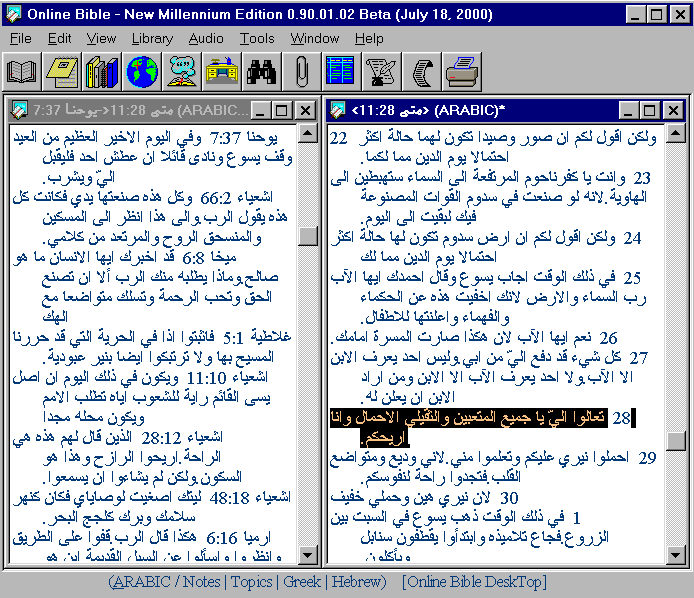
Task: Click the Notes link in bottom bar
Action: point(201,581)
